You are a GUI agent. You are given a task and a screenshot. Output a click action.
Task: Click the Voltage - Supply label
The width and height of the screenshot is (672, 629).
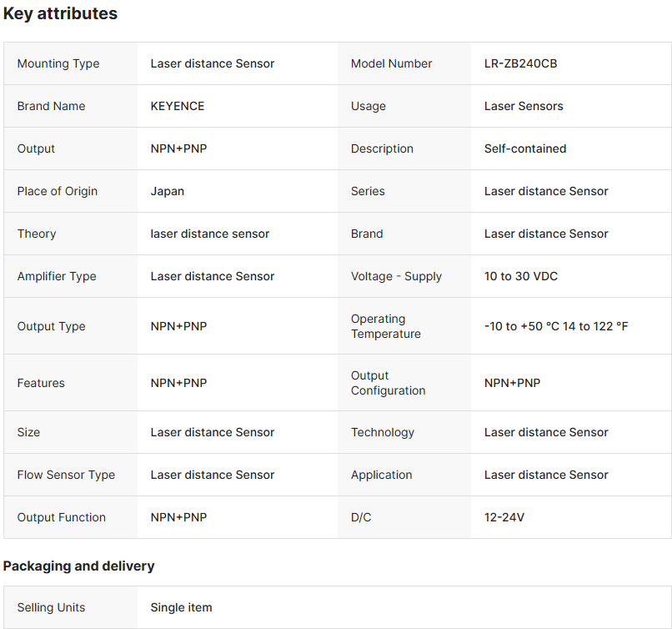click(396, 276)
